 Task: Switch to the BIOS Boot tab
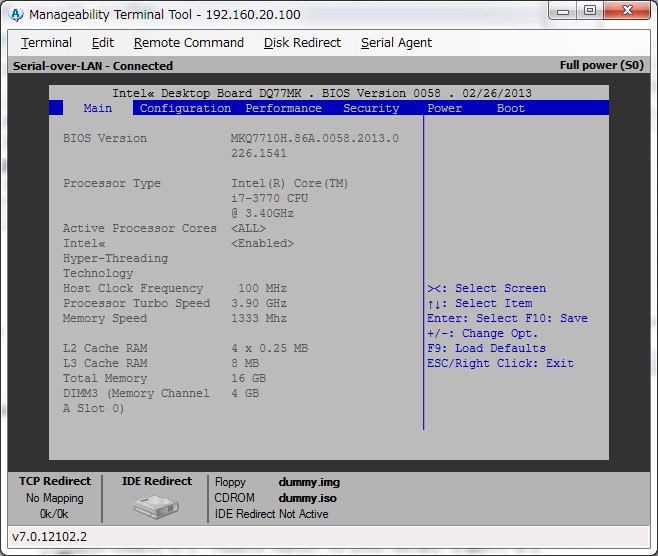[510, 108]
